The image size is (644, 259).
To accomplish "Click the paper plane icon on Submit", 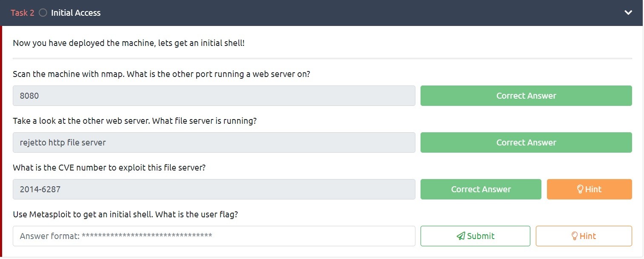I will tap(461, 236).
